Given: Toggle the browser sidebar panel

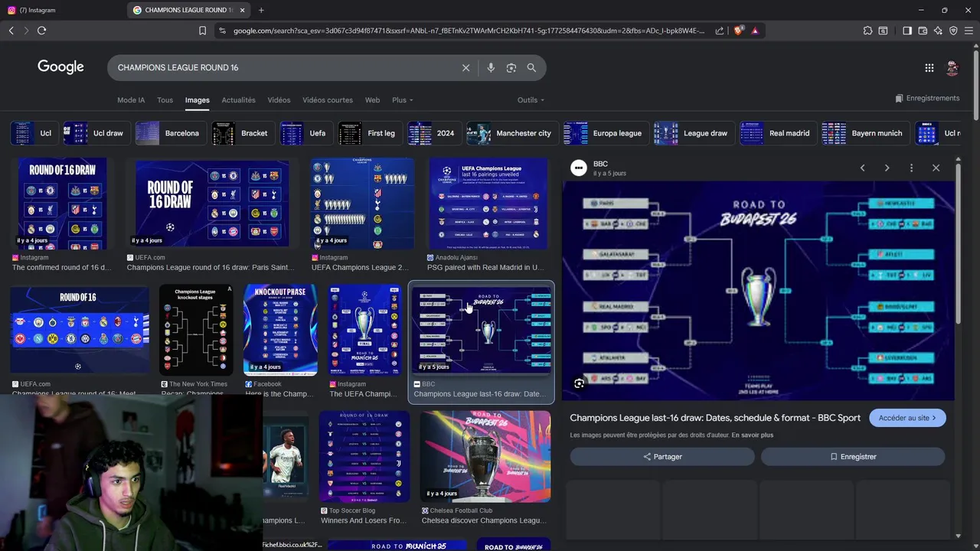Looking at the screenshot, I should point(907,31).
